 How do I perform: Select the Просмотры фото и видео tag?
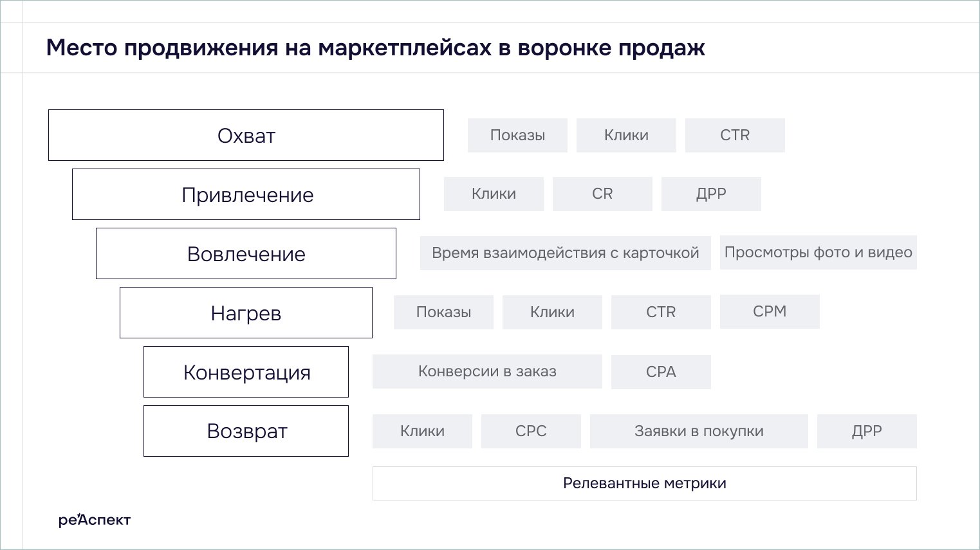click(x=818, y=252)
